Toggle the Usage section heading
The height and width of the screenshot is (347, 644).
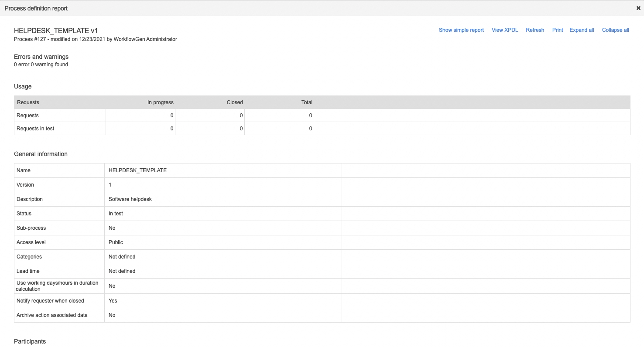[x=23, y=86]
